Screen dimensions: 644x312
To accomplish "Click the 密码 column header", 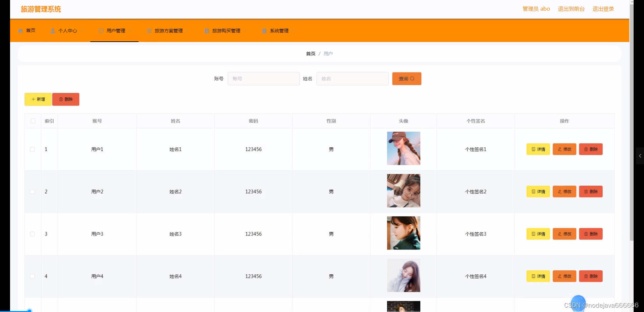I will pyautogui.click(x=253, y=121).
